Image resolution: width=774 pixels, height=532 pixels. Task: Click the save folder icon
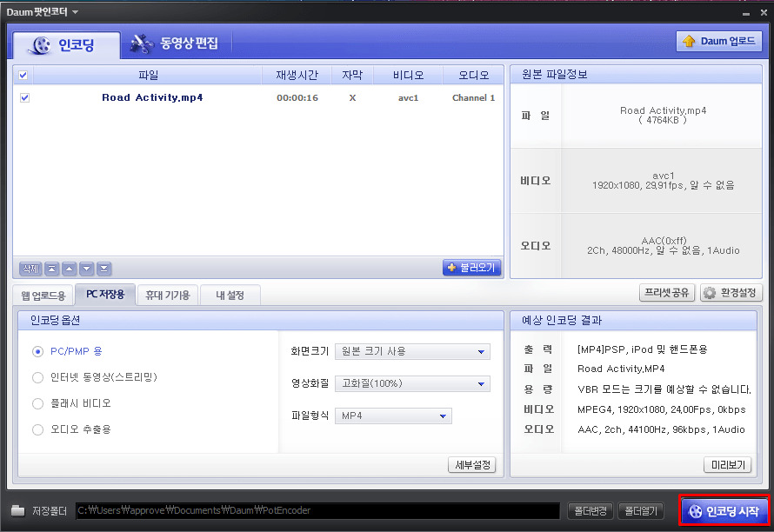click(17, 511)
